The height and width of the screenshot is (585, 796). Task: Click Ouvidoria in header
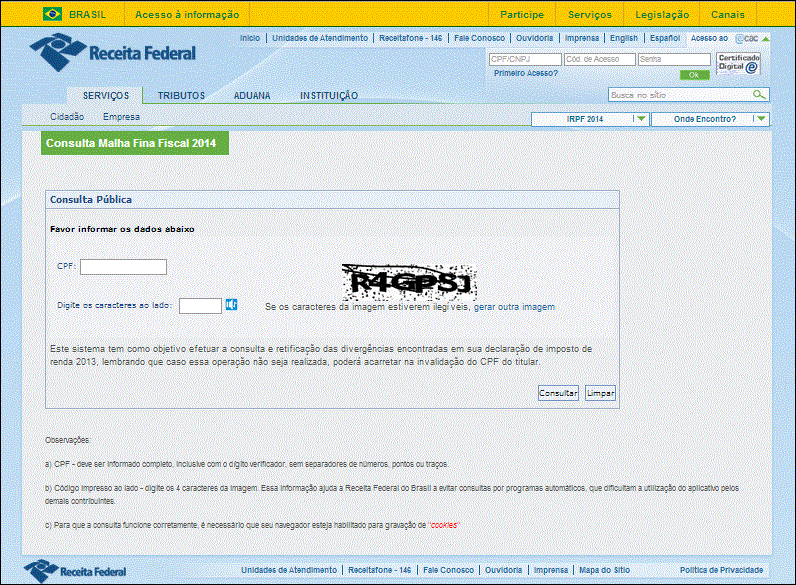[x=535, y=38]
